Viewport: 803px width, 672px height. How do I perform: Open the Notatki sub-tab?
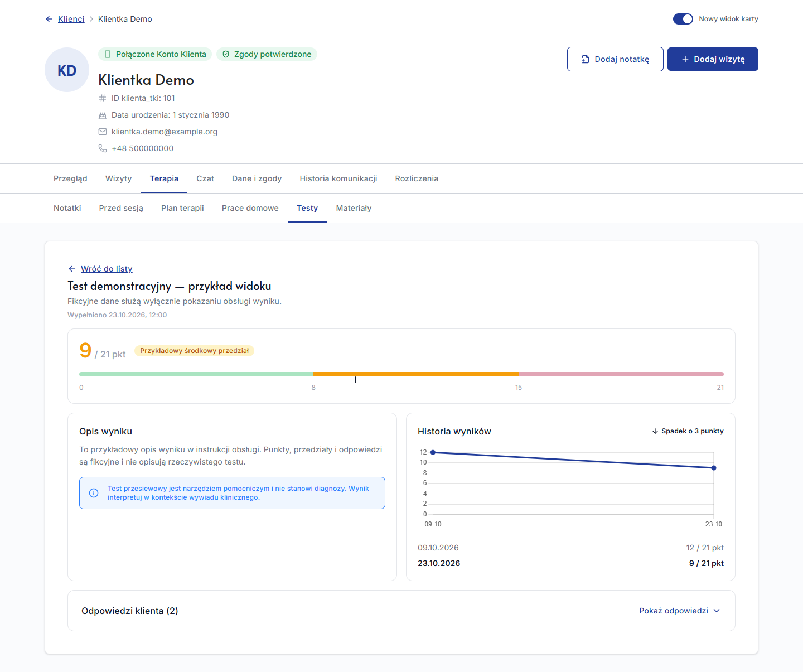pos(67,208)
